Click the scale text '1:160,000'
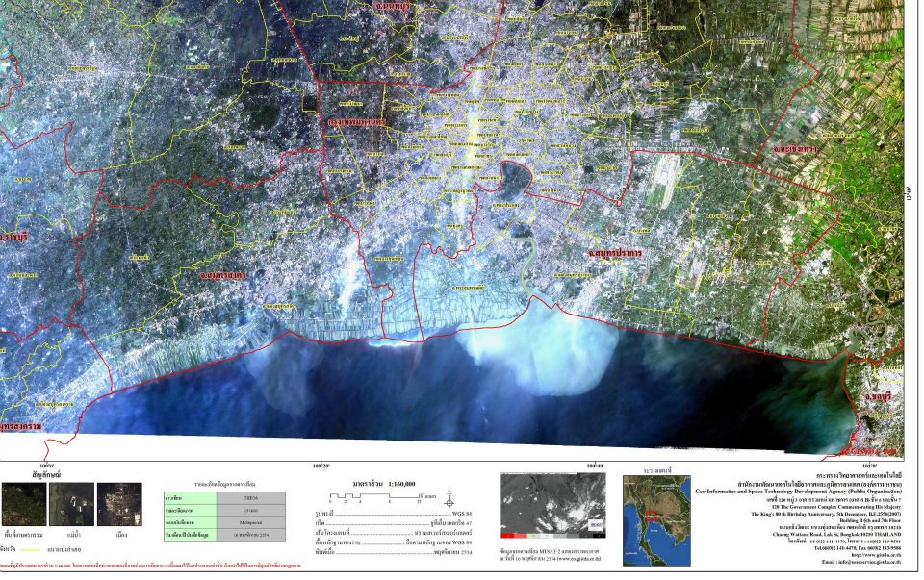 (x=401, y=484)
